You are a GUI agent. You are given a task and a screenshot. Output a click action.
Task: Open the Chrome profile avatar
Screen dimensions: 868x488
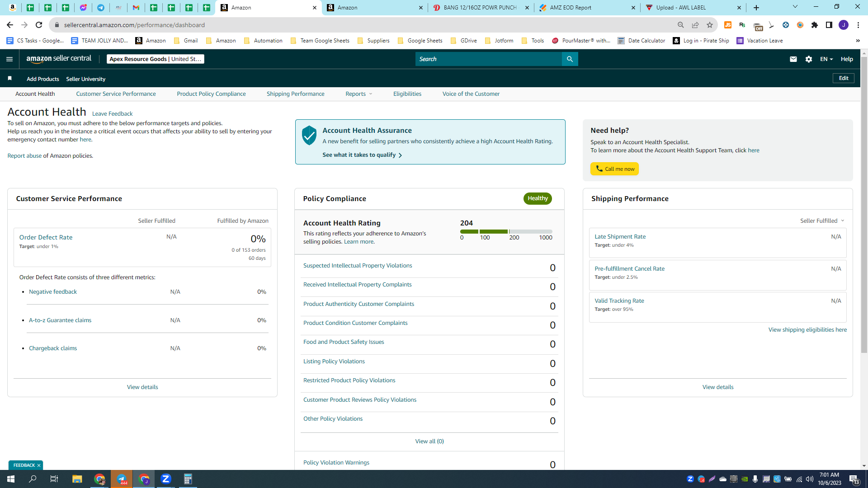point(844,25)
